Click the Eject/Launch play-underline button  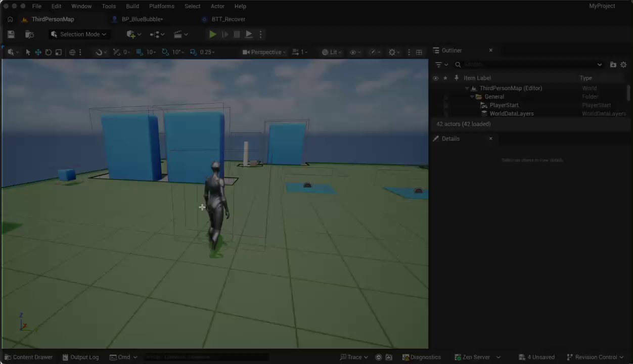(x=249, y=34)
